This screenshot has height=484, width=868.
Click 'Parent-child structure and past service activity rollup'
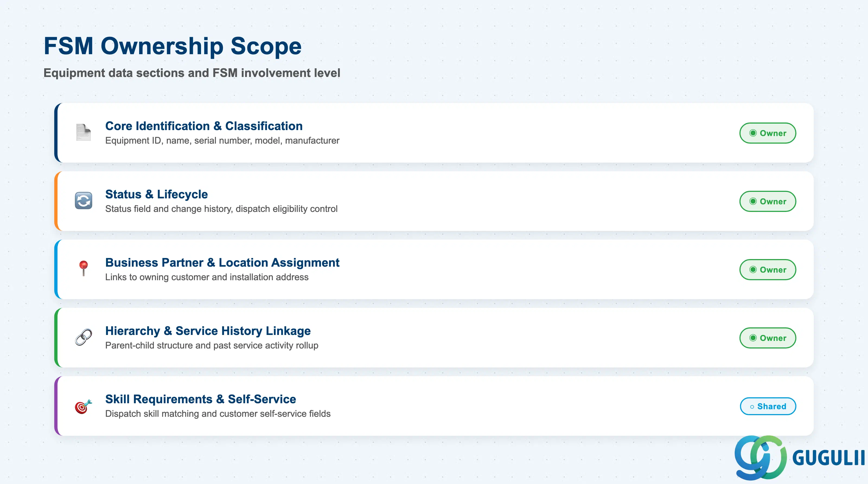[x=212, y=346]
